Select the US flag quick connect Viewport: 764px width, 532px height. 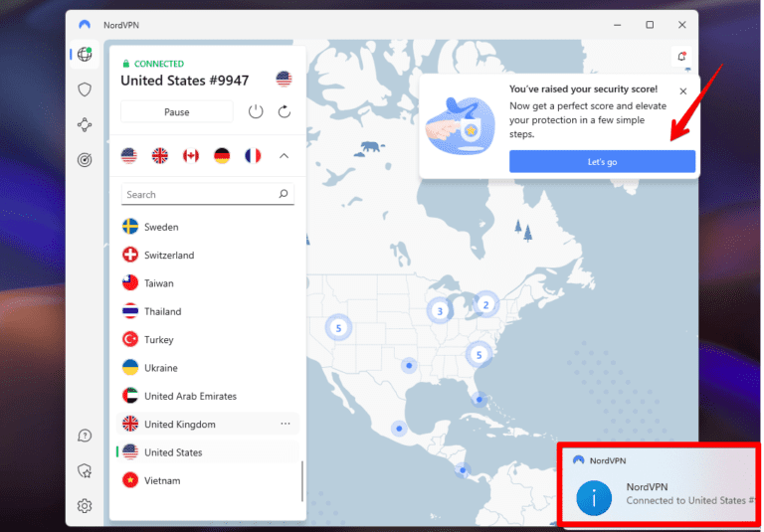click(x=129, y=156)
